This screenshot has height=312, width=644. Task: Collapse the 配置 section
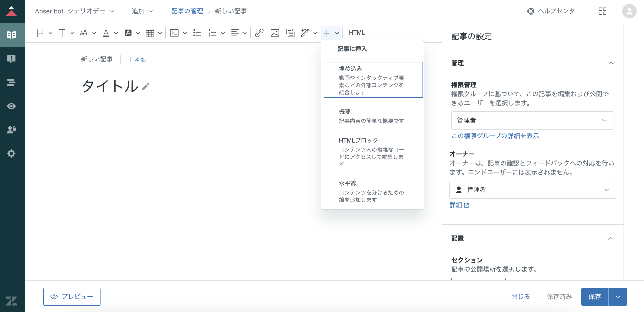click(x=611, y=238)
